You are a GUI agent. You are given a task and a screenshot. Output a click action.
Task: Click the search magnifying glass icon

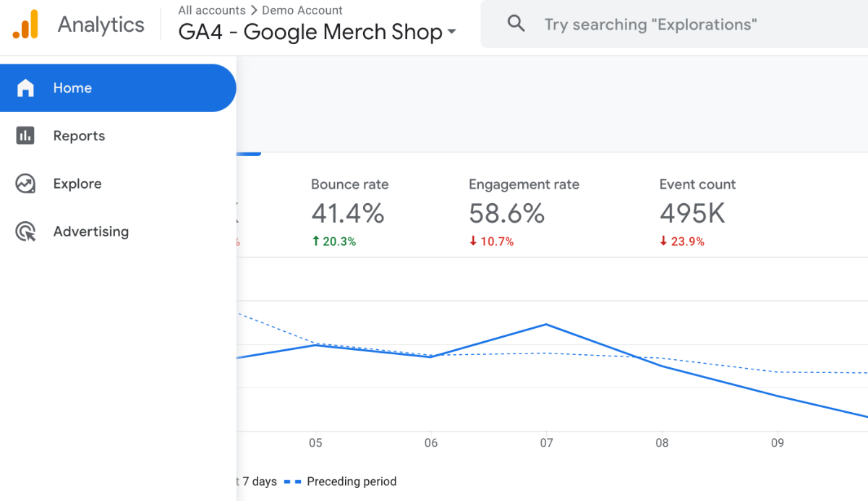516,23
